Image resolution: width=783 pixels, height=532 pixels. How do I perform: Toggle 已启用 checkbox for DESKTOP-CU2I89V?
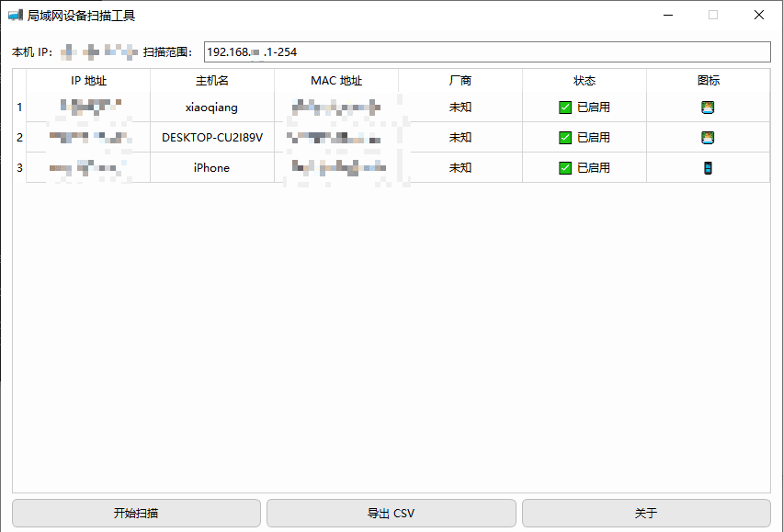click(x=565, y=138)
